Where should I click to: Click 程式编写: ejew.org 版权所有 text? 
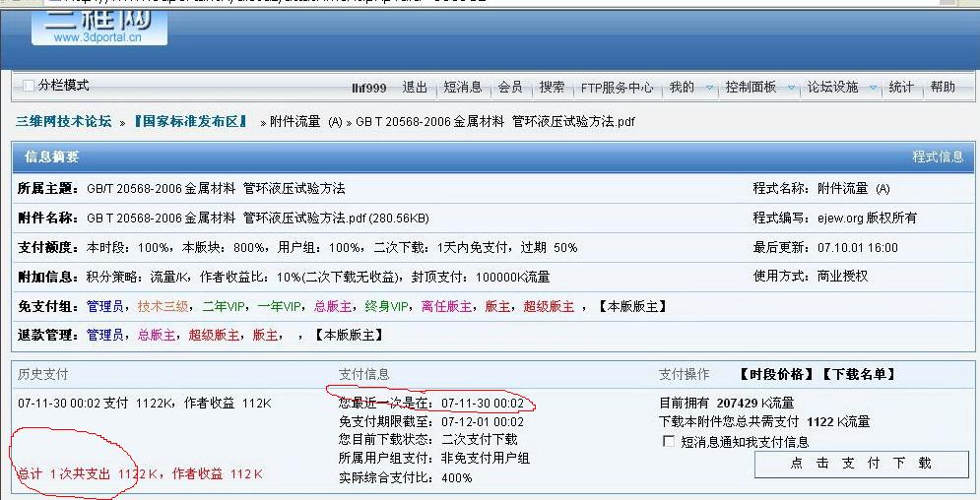(x=835, y=218)
